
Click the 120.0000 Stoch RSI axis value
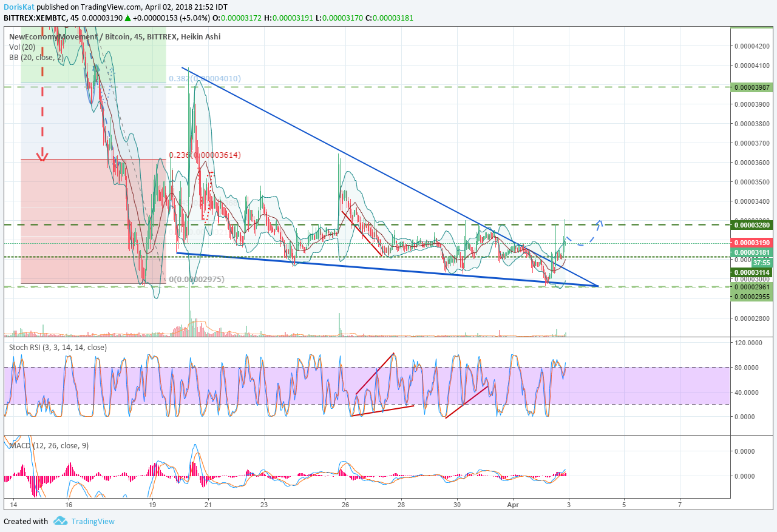click(x=748, y=343)
